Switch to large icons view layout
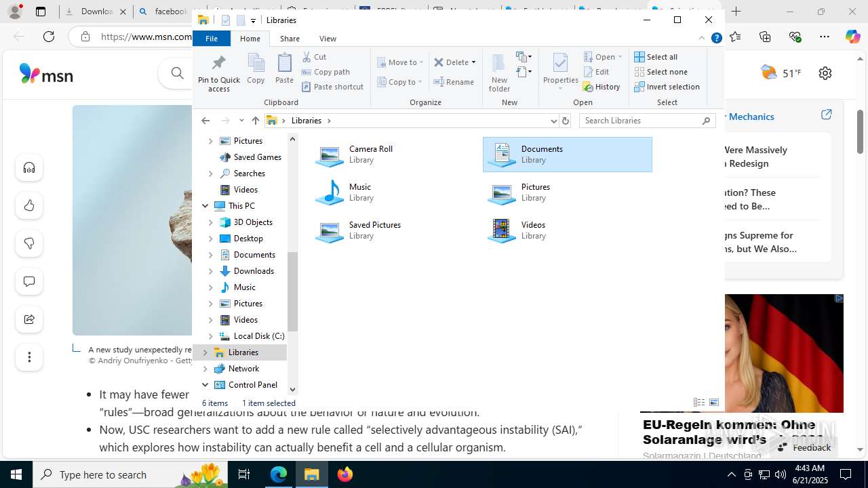 pos(713,403)
